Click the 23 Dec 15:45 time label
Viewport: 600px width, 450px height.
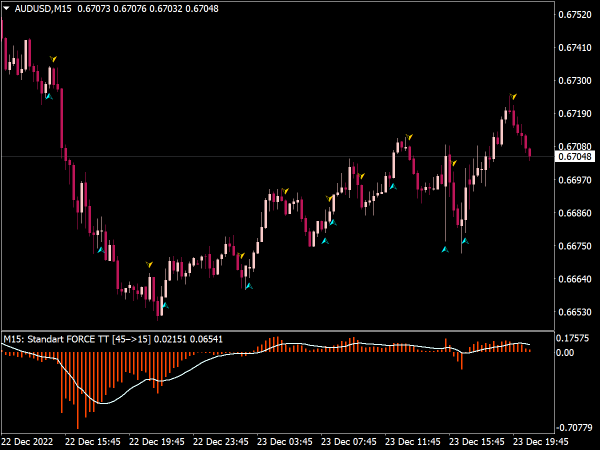(x=476, y=442)
